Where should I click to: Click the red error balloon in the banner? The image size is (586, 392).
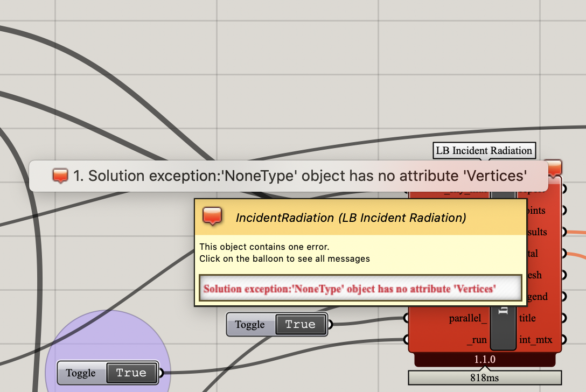60,176
